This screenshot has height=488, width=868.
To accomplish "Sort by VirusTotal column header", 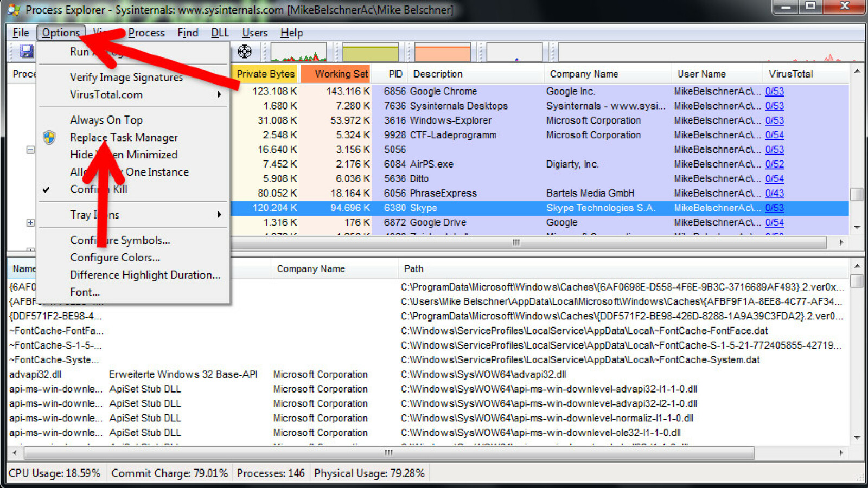I will coord(806,74).
